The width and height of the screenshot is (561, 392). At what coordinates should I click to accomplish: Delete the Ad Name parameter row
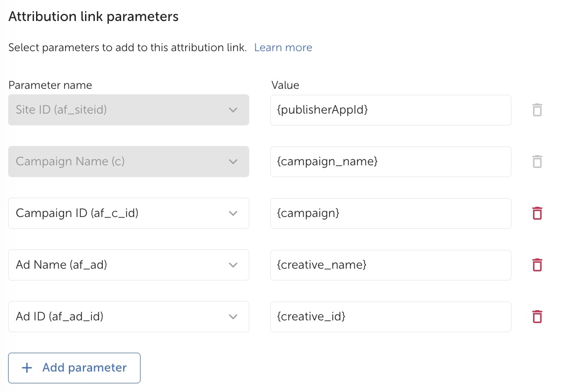(537, 265)
